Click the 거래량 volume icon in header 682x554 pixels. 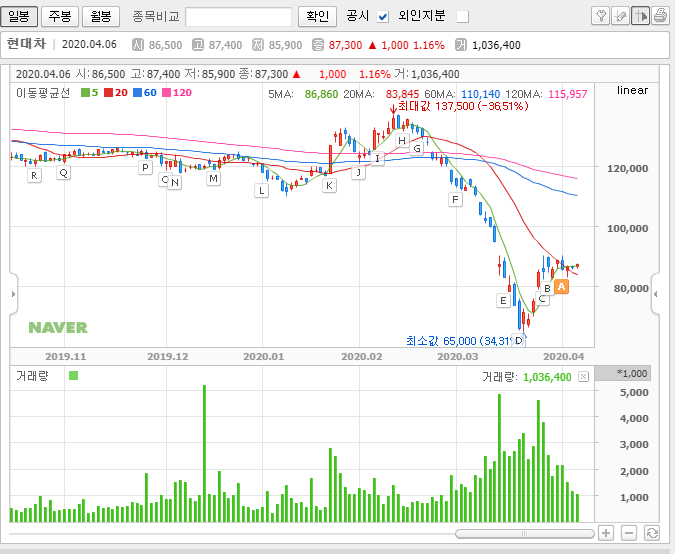(x=461, y=45)
